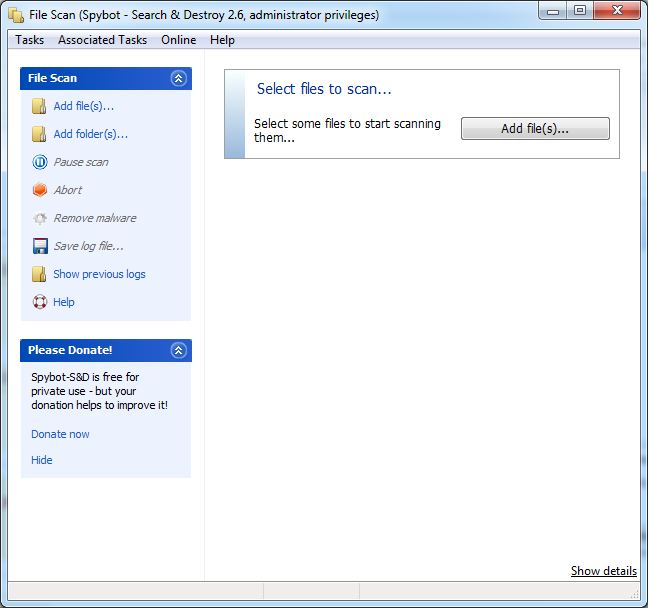The image size is (648, 608).
Task: Open the Help menu in menu bar
Action: (x=222, y=40)
